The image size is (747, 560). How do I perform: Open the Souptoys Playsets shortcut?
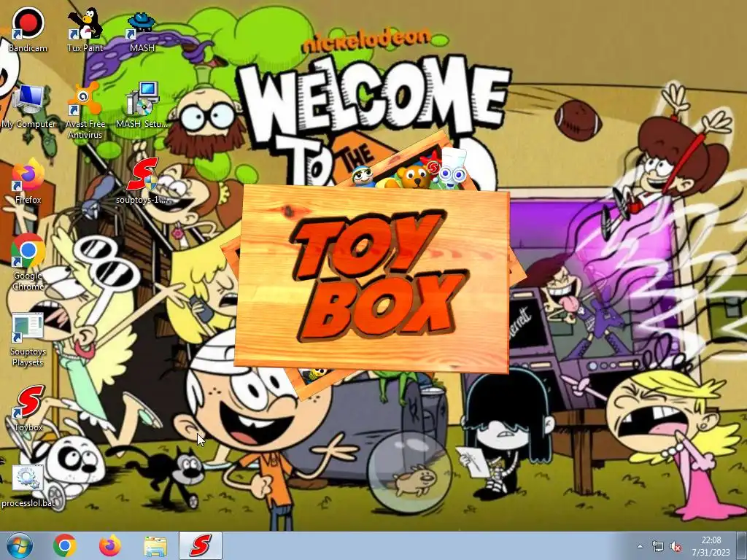click(28, 340)
